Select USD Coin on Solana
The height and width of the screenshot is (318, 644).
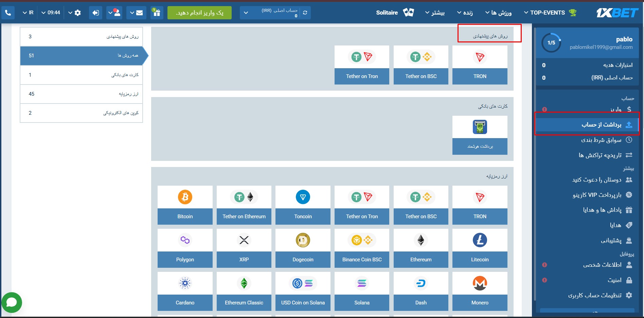tap(303, 291)
